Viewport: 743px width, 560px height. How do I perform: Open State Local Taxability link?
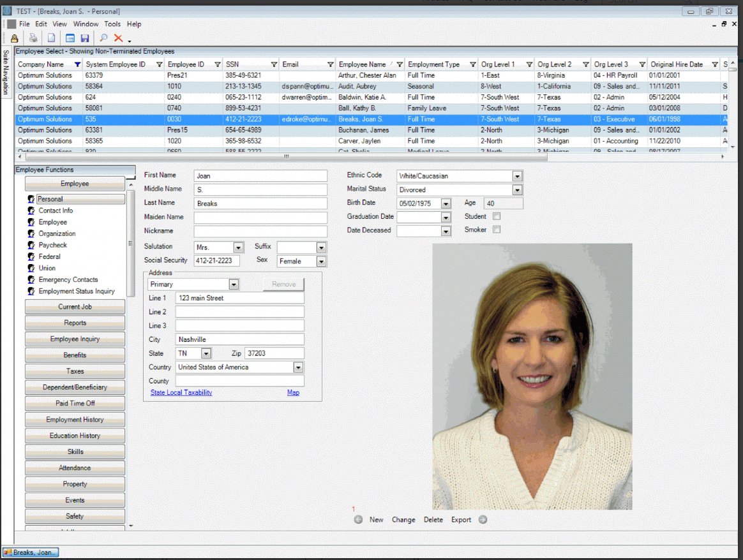(181, 392)
